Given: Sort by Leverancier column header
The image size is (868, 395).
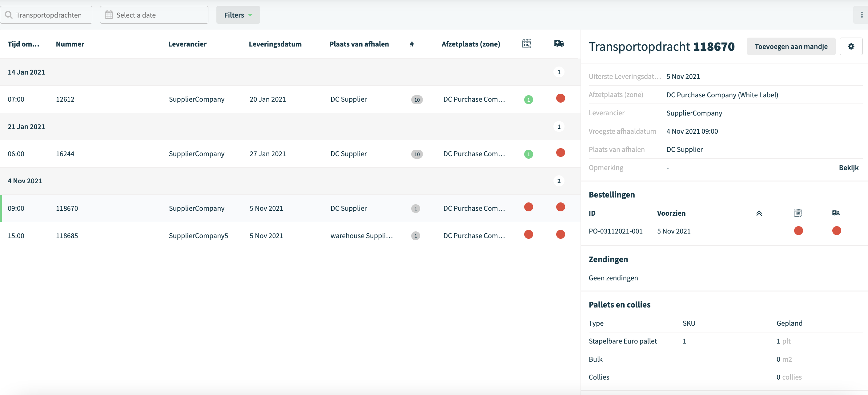Looking at the screenshot, I should [187, 44].
